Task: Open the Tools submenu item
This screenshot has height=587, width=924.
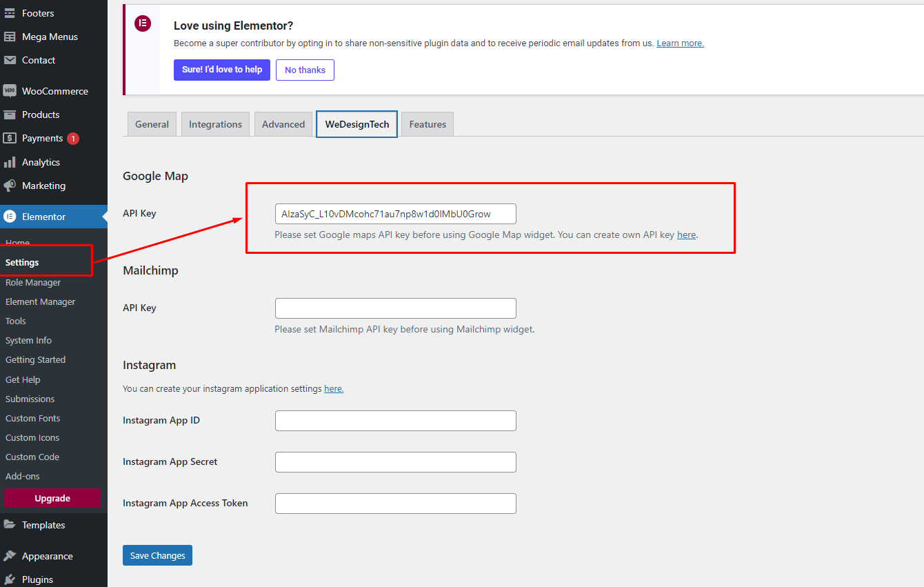Action: tap(16, 321)
